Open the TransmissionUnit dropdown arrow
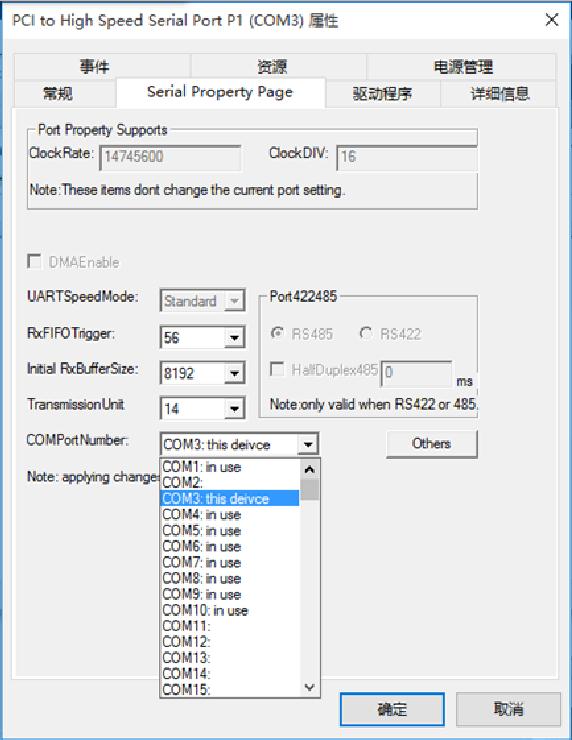Viewport: 572px width, 740px height. 234,409
